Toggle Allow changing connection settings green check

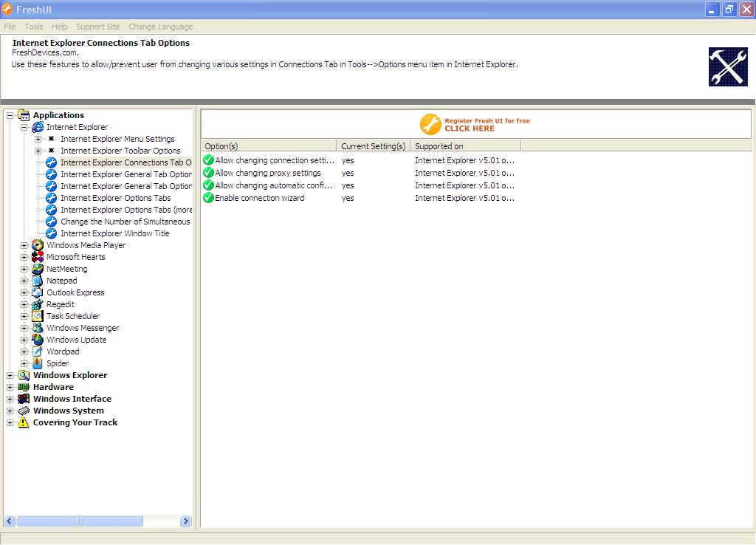pyautogui.click(x=209, y=160)
